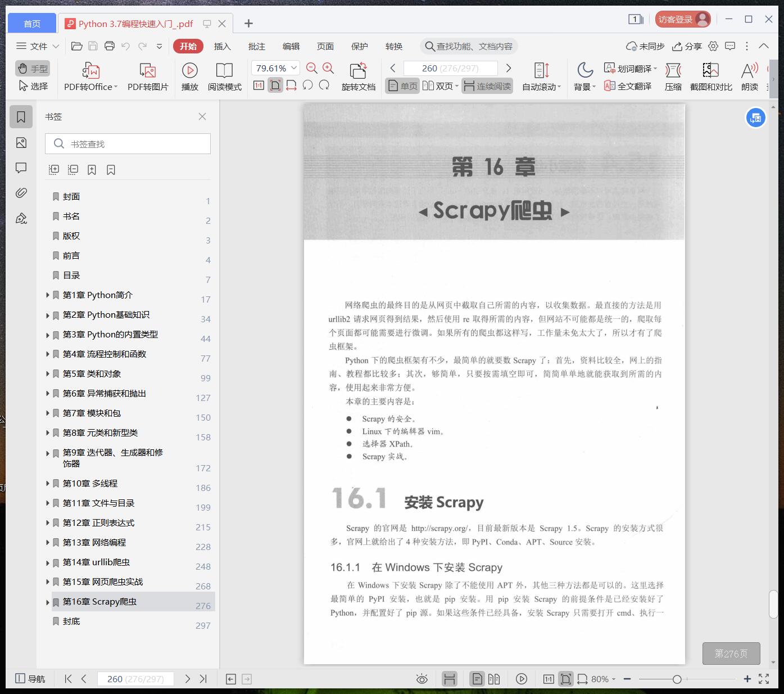Screen dimensions: 784x694
Task: Click 朗读 read aloud icon
Action: [x=750, y=77]
